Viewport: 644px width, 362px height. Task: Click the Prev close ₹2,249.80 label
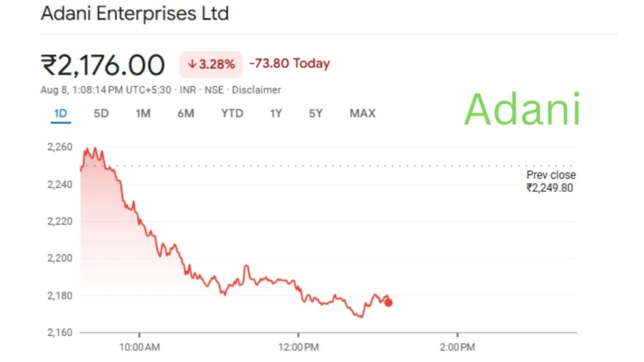click(x=550, y=181)
